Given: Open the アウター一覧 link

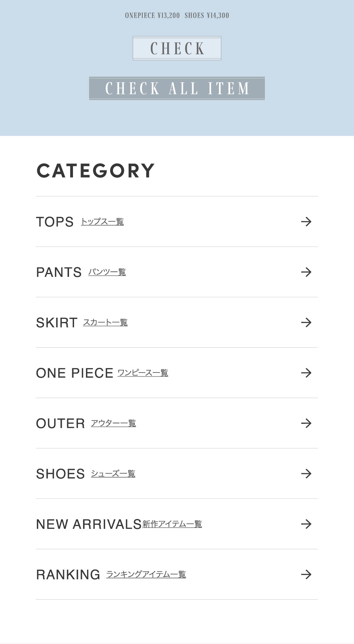Looking at the screenshot, I should coord(113,423).
